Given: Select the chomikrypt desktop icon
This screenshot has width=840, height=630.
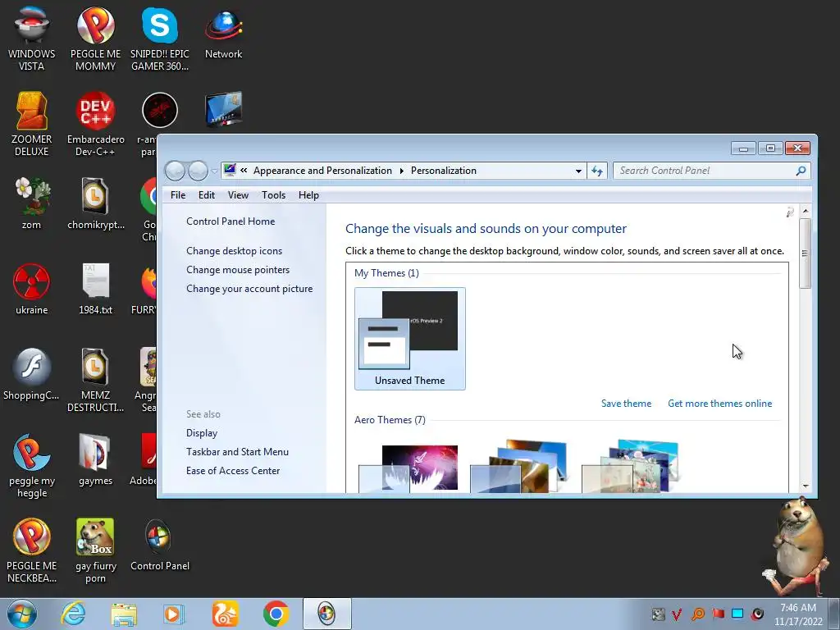Looking at the screenshot, I should pyautogui.click(x=95, y=203).
